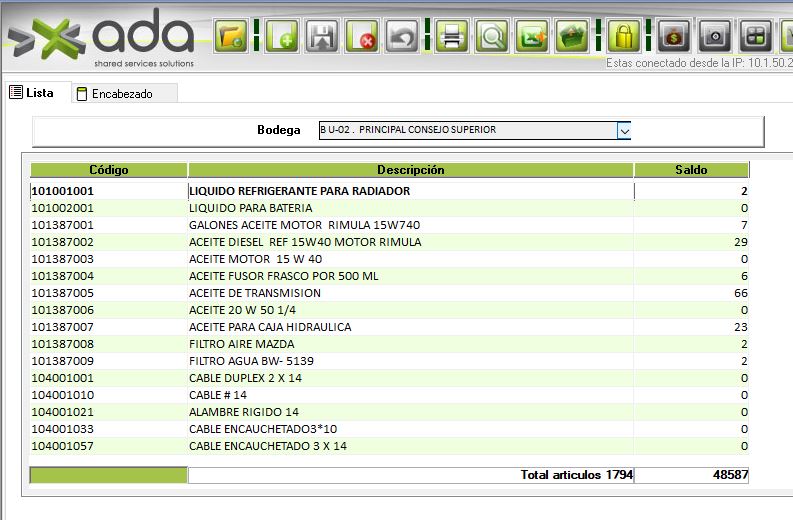The width and height of the screenshot is (793, 520).
Task: Expand the Bodega dropdown arrow
Action: 624,130
